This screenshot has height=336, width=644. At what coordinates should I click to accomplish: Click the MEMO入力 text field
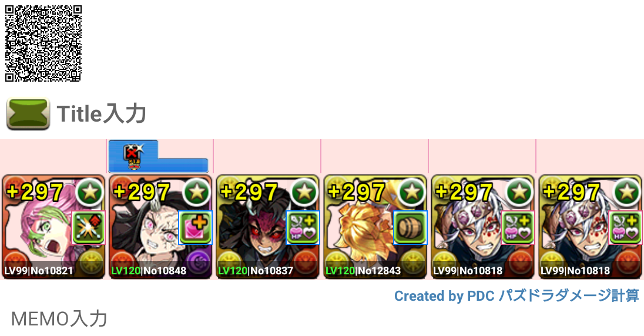pos(59,319)
